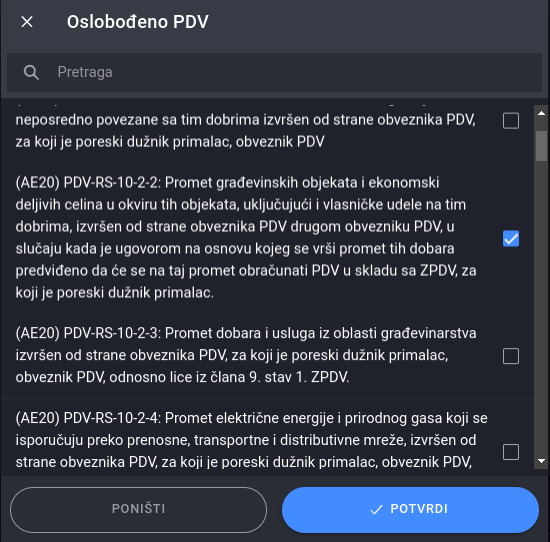The image size is (550, 542).
Task: Confirm the selection with POTVRDI
Action: click(410, 509)
